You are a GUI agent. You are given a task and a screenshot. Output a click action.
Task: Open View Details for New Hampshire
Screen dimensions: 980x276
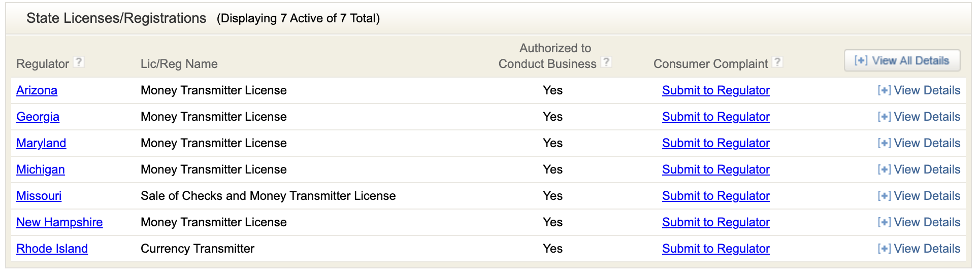[x=919, y=222]
